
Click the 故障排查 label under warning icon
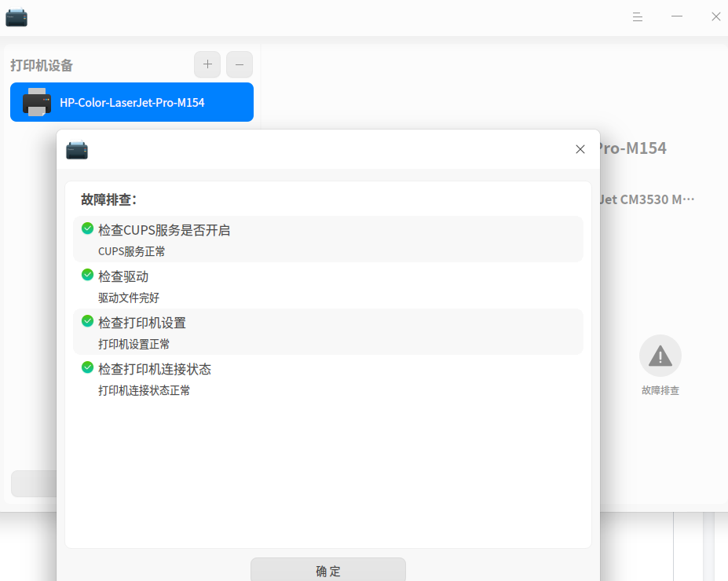coord(660,390)
